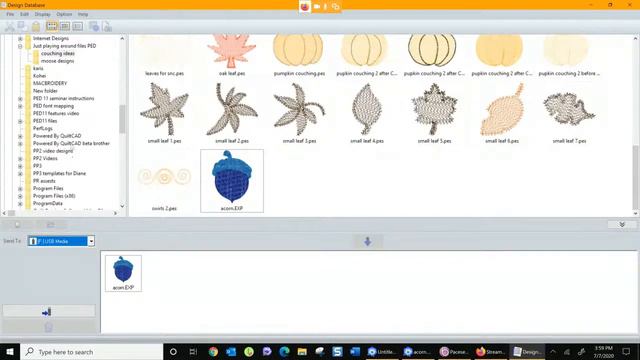The height and width of the screenshot is (360, 640).
Task: Select the couching ideas folder
Action: tap(57, 53)
